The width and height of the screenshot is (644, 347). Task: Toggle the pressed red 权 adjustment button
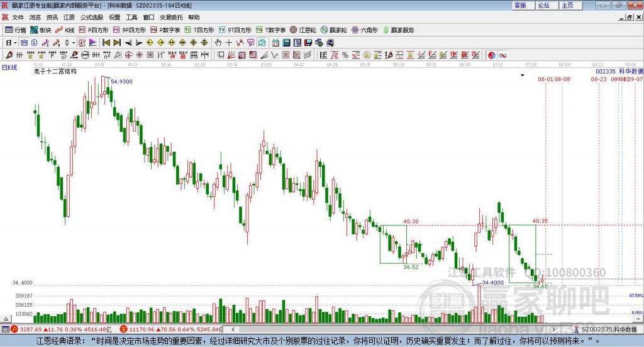point(82,43)
